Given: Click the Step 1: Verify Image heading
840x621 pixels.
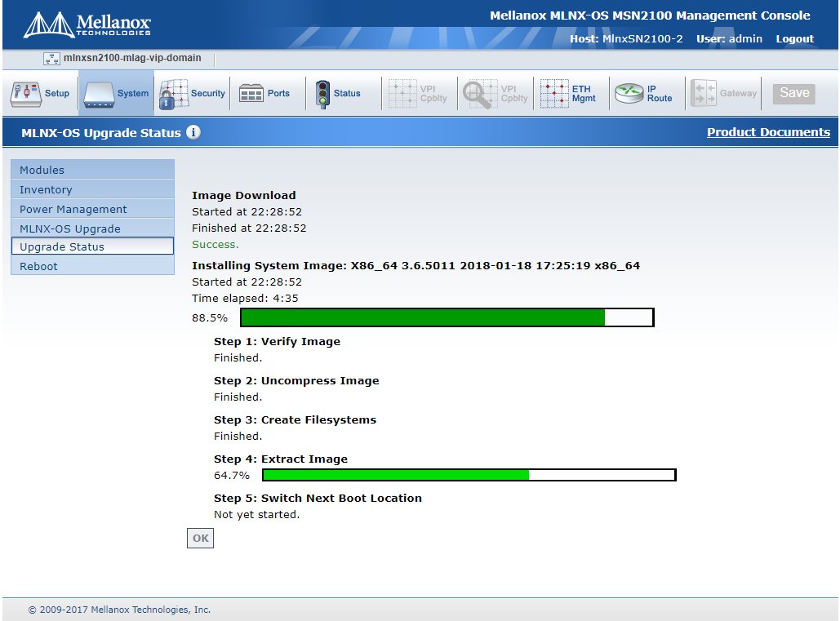Looking at the screenshot, I should click(x=277, y=342).
